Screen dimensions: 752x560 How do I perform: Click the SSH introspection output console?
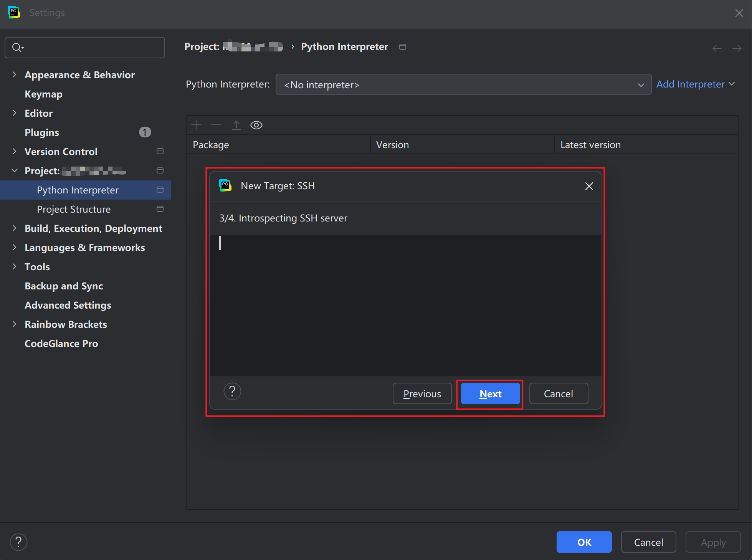405,306
